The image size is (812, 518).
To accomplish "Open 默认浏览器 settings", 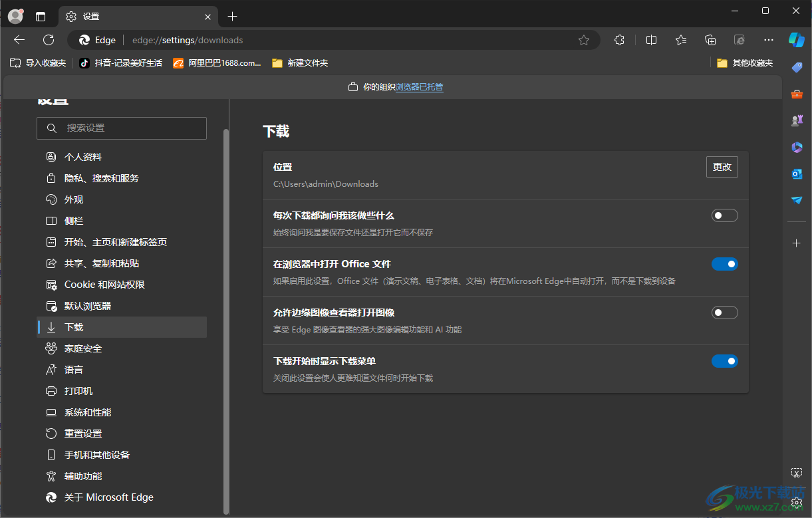I will click(x=122, y=306).
